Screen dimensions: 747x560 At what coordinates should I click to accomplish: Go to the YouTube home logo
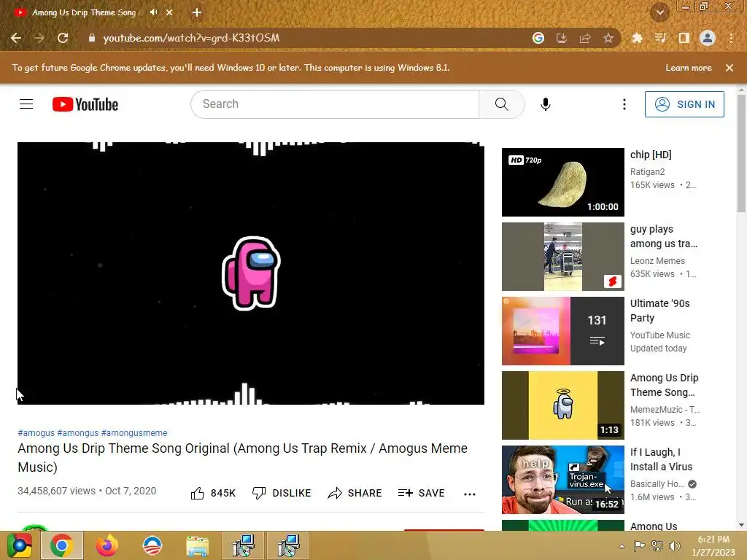click(x=85, y=104)
